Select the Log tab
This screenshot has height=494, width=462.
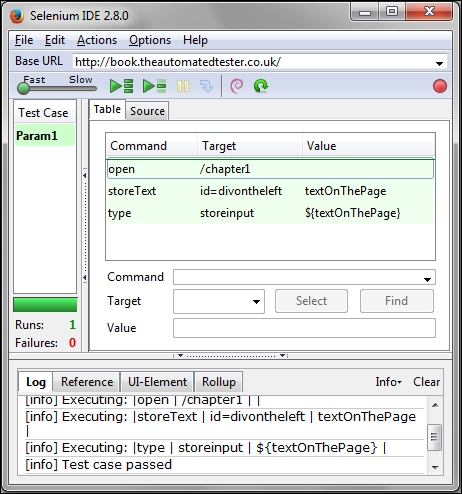click(x=36, y=382)
